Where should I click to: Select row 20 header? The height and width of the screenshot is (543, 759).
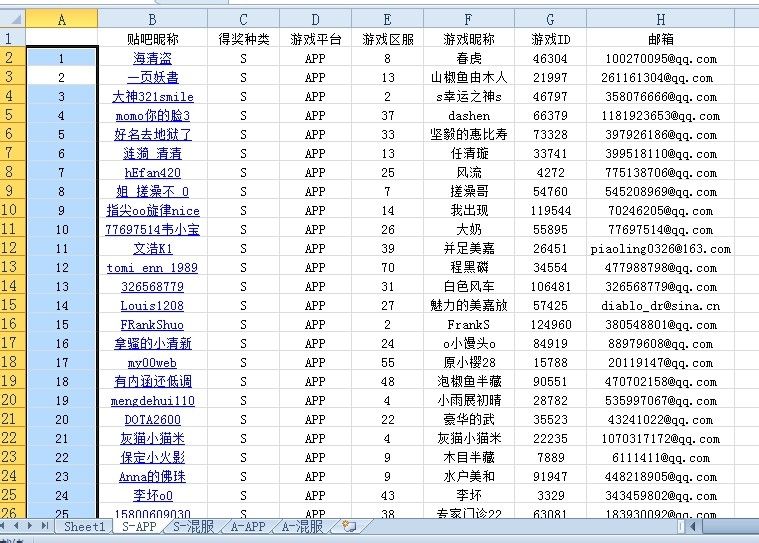click(13, 400)
